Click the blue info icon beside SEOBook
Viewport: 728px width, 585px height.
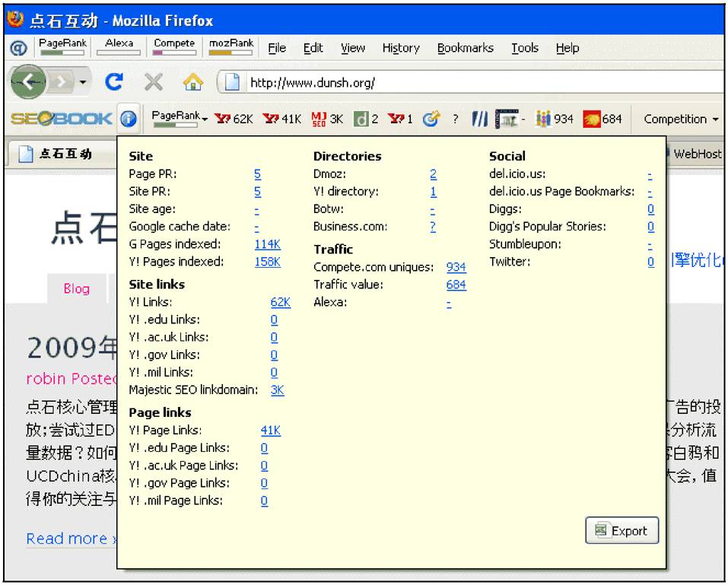(129, 119)
